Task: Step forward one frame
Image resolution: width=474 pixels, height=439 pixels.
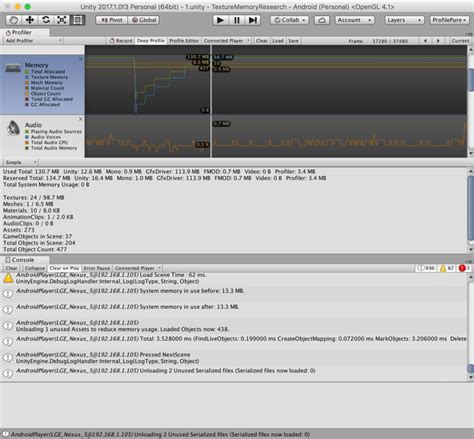Action: tap(253, 20)
